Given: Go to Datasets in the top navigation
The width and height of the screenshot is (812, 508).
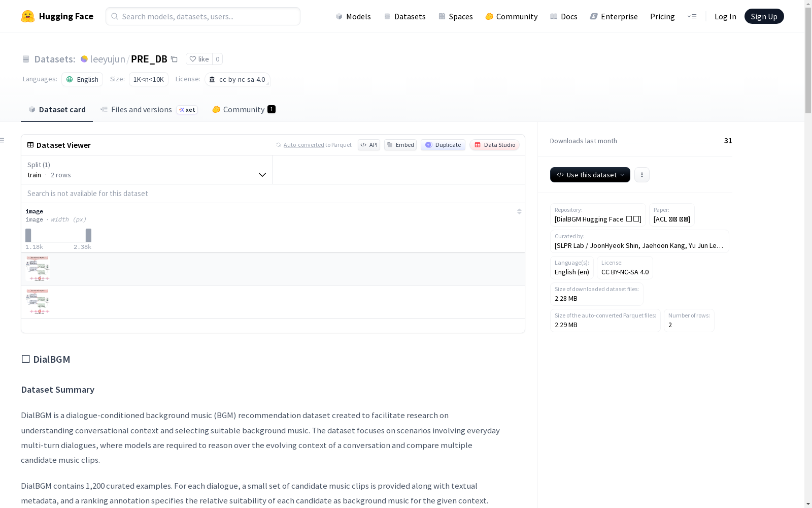Looking at the screenshot, I should (404, 16).
